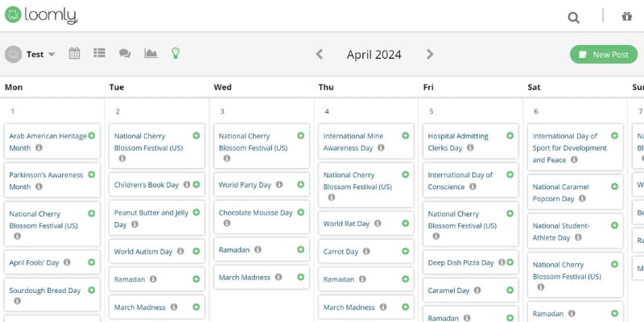Open the calendar view icon
The image size is (644, 322).
tap(74, 54)
